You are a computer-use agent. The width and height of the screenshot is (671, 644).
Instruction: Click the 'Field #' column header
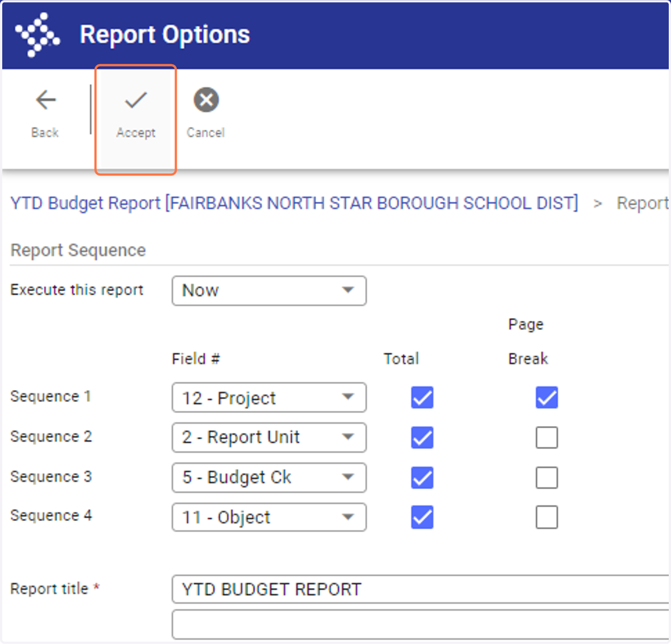[x=196, y=359]
